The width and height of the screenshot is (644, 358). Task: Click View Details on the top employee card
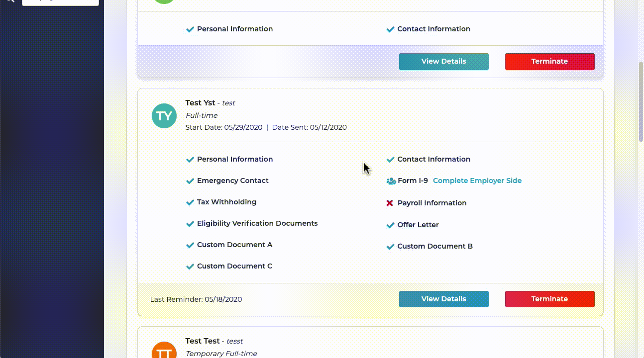coord(443,61)
